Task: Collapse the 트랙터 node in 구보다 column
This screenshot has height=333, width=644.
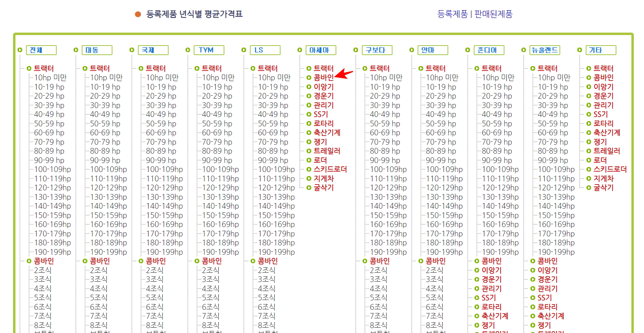Action: tap(365, 68)
